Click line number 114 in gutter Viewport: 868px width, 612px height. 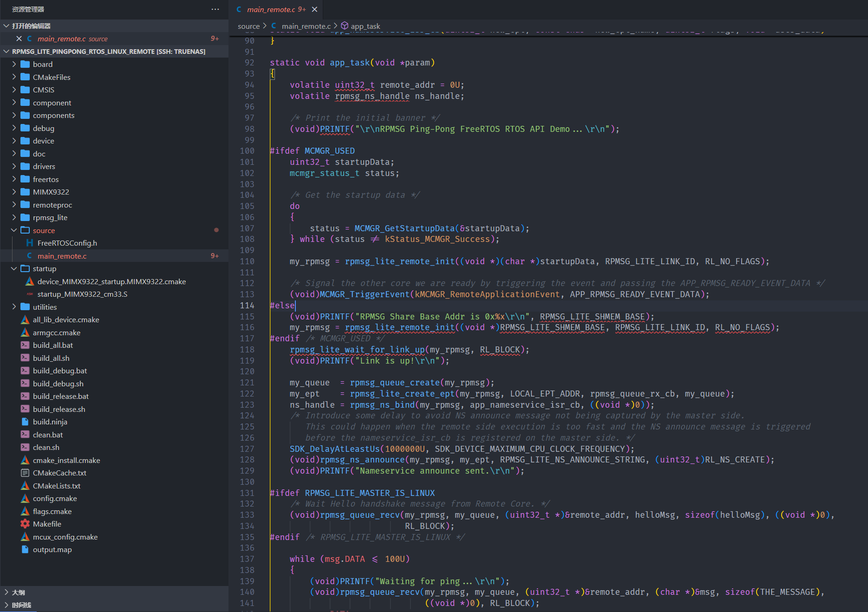pyautogui.click(x=247, y=306)
